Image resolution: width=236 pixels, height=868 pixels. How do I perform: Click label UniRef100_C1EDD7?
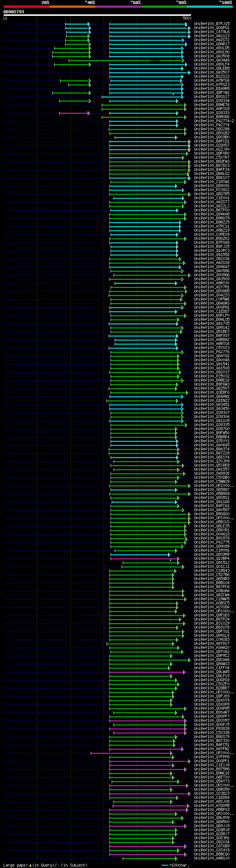click(212, 311)
